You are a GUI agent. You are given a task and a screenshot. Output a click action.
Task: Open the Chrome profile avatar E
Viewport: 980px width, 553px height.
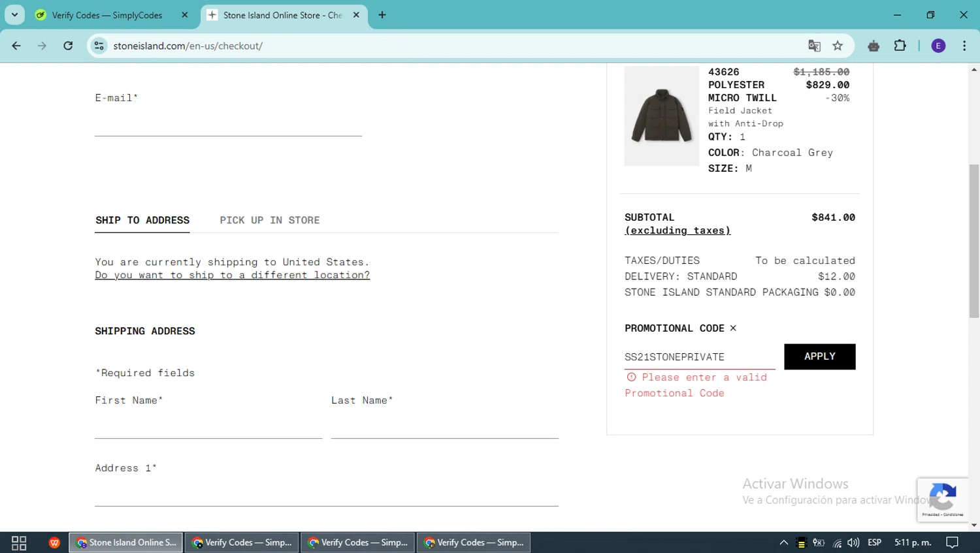pos(938,46)
